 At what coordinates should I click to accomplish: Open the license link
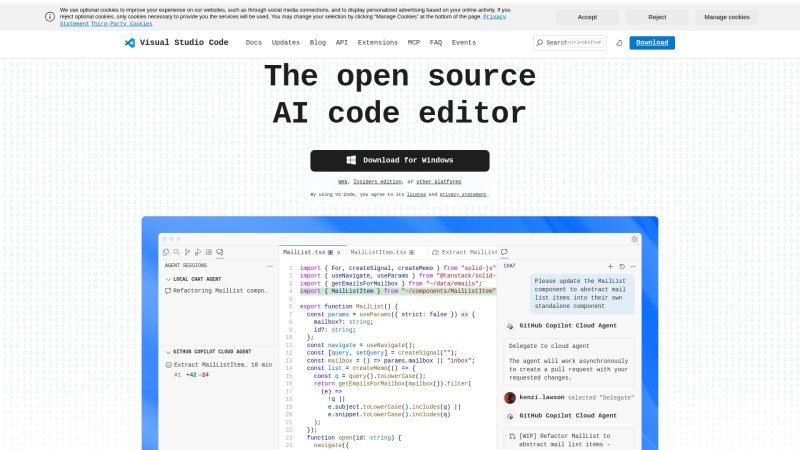pos(416,195)
